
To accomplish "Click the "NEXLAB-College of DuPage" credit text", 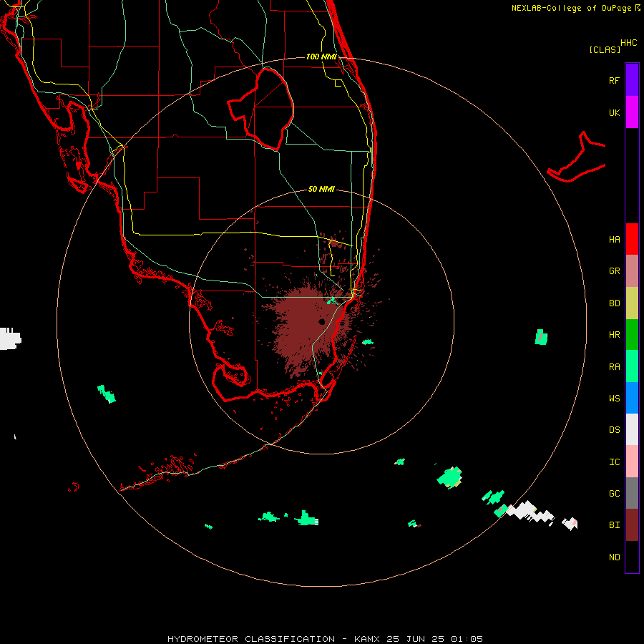I will (x=571, y=8).
